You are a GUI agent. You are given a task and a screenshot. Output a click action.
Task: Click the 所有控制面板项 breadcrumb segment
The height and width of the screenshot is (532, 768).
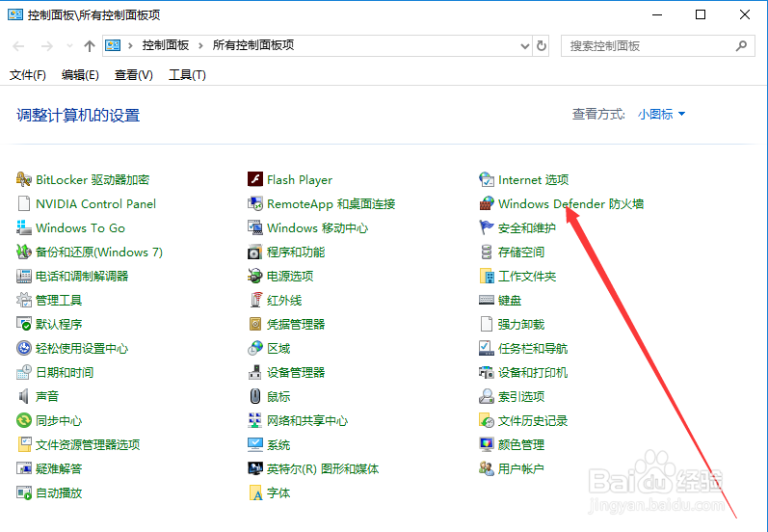pyautogui.click(x=253, y=45)
